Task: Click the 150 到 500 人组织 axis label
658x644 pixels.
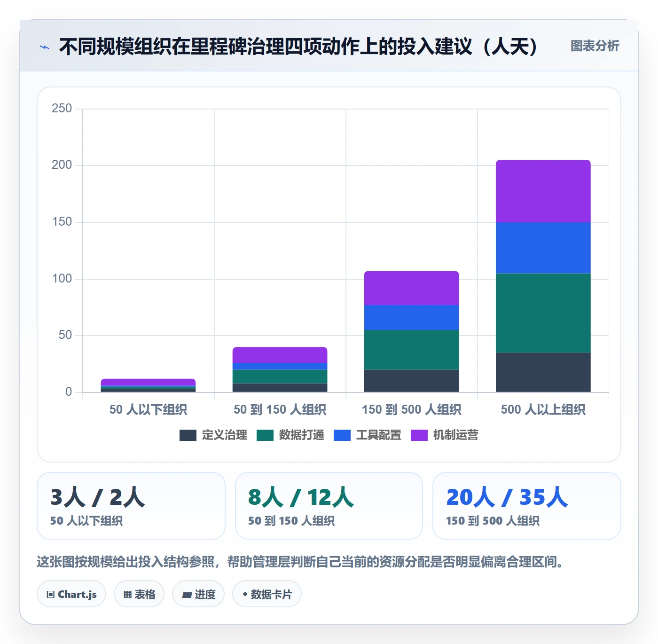Action: [412, 409]
